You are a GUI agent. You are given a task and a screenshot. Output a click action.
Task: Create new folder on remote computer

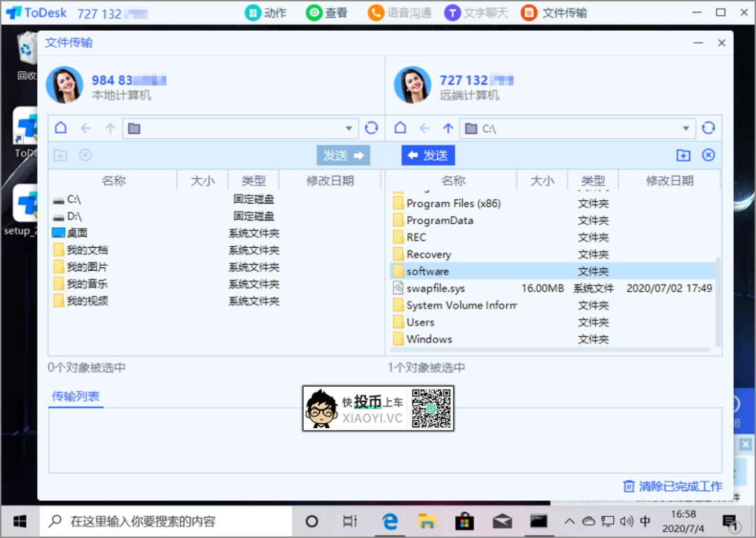683,155
